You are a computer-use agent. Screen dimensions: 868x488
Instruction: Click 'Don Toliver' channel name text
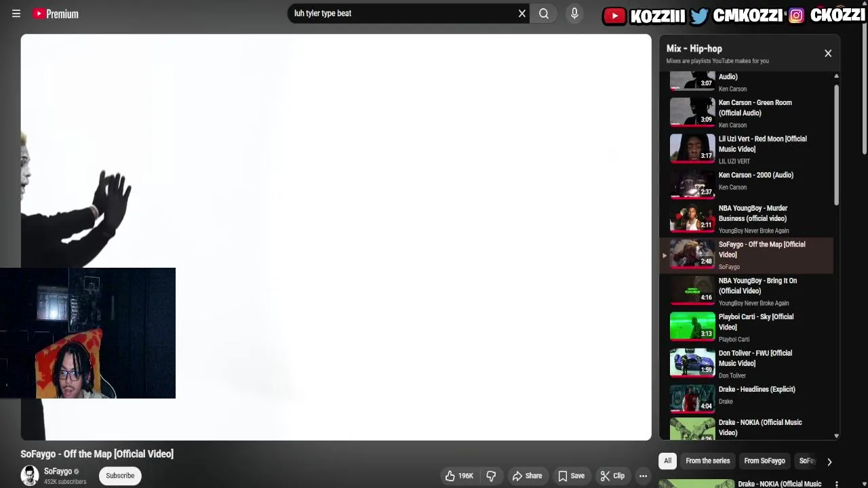(x=732, y=375)
